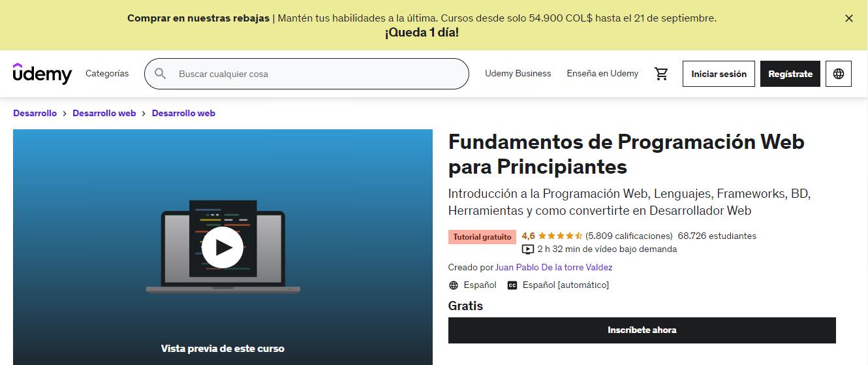Image resolution: width=868 pixels, height=365 pixels.
Task: Click the video duration icon
Action: (528, 249)
